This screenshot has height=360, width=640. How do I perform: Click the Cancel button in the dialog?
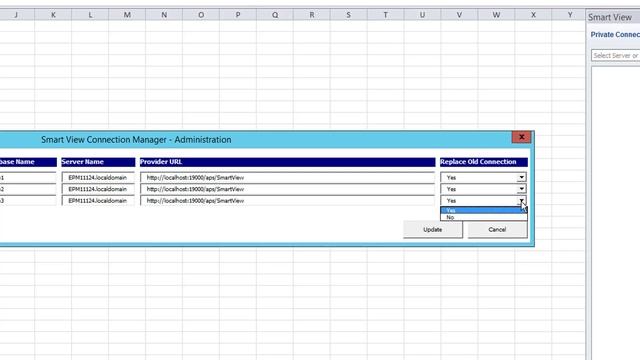497,229
